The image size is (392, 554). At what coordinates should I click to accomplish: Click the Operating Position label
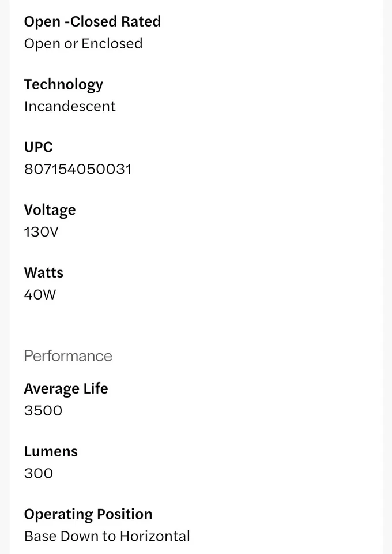click(88, 514)
